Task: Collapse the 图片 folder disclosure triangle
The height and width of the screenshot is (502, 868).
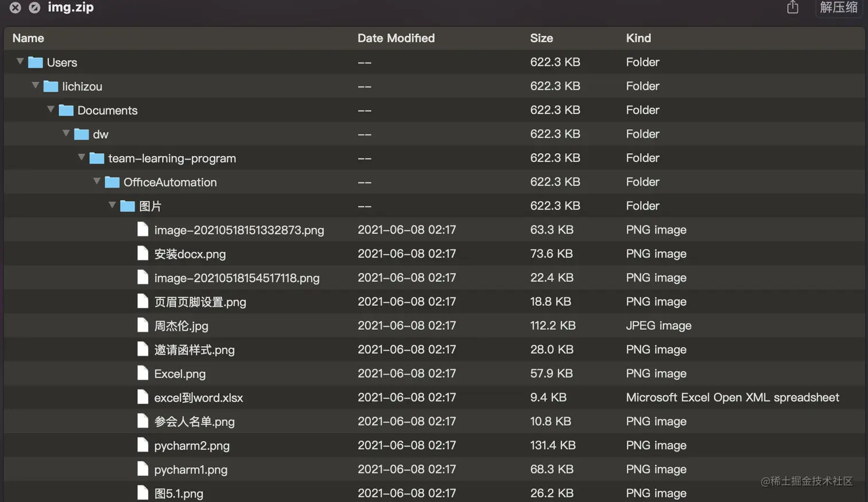Action: tap(113, 205)
